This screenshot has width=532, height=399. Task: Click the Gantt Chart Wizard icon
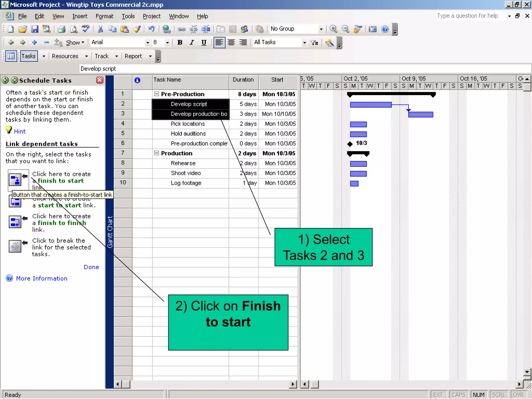pyautogui.click(x=329, y=43)
